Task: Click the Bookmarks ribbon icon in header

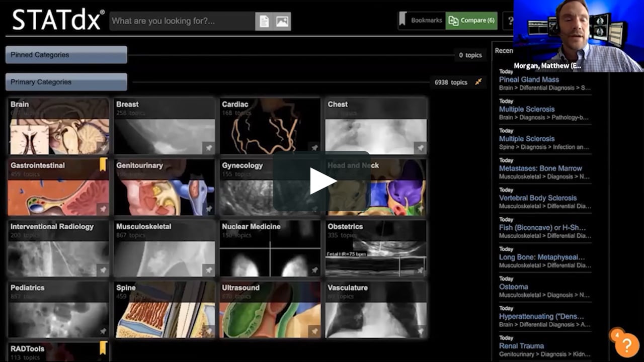Action: (403, 20)
